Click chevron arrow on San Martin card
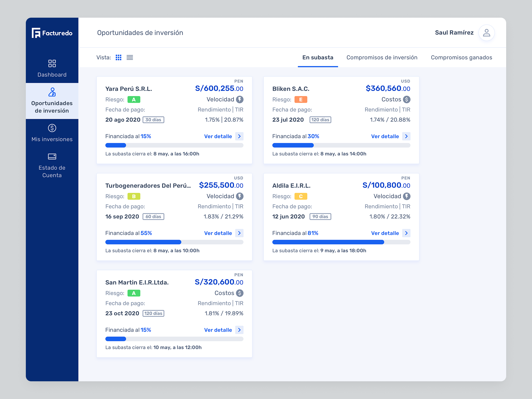 point(239,330)
